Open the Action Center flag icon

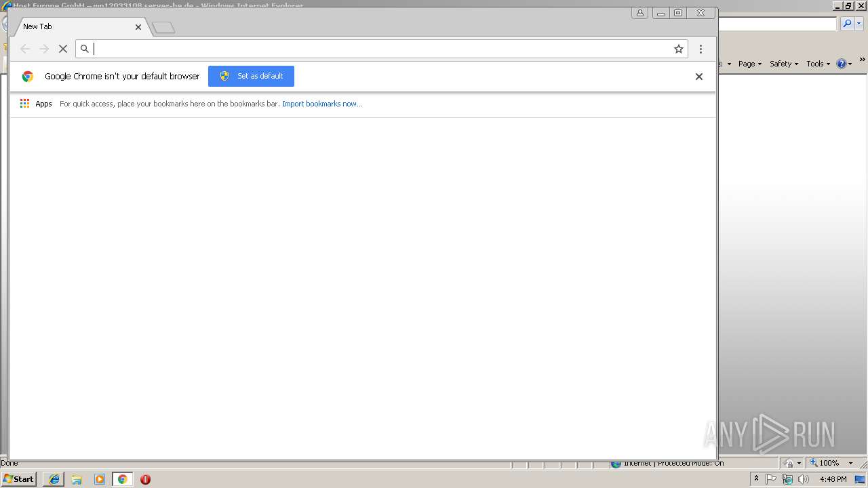(x=771, y=479)
